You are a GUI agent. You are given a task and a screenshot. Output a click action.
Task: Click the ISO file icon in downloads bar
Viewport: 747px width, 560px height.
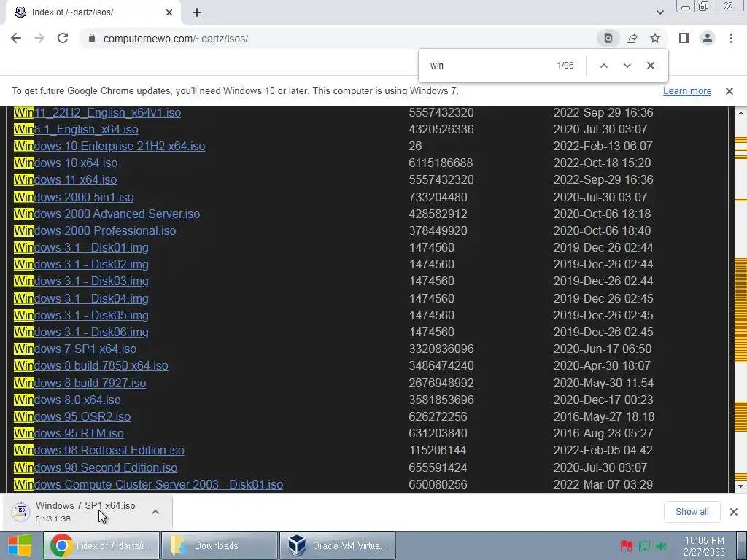click(21, 511)
